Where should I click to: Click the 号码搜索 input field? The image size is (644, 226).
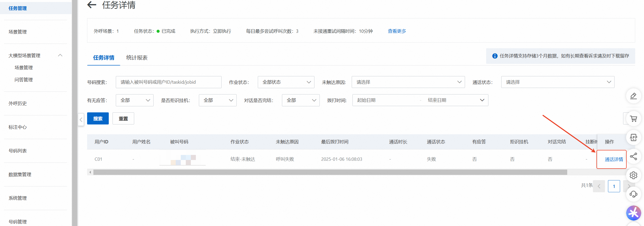point(168,82)
